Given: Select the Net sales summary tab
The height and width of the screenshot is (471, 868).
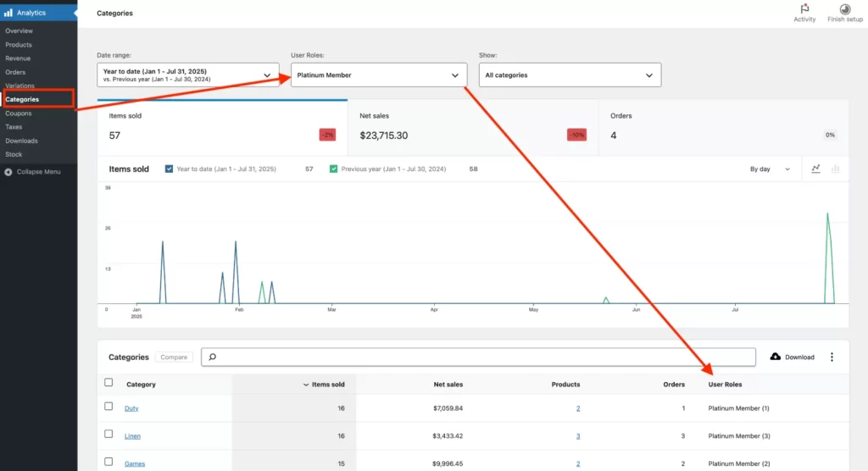Looking at the screenshot, I should point(472,127).
